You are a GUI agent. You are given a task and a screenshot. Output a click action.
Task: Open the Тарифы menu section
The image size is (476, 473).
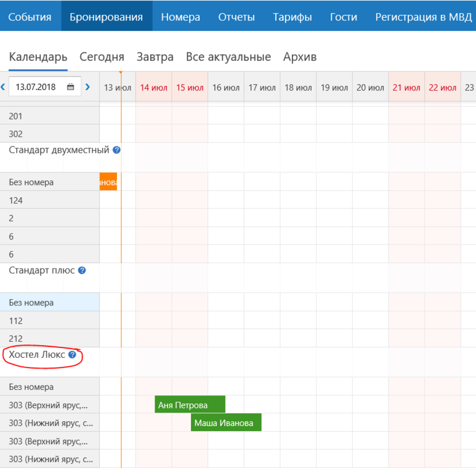coord(292,17)
